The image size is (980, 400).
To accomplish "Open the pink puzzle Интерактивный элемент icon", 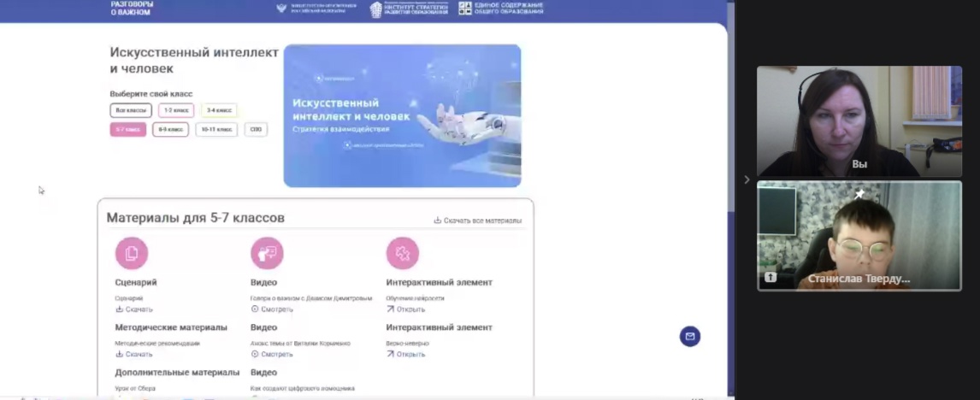I will (x=403, y=253).
